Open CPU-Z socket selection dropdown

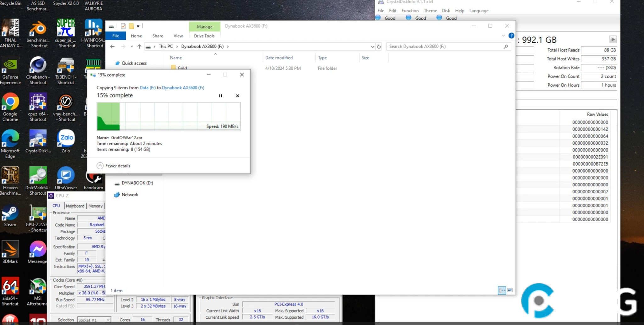108,320
